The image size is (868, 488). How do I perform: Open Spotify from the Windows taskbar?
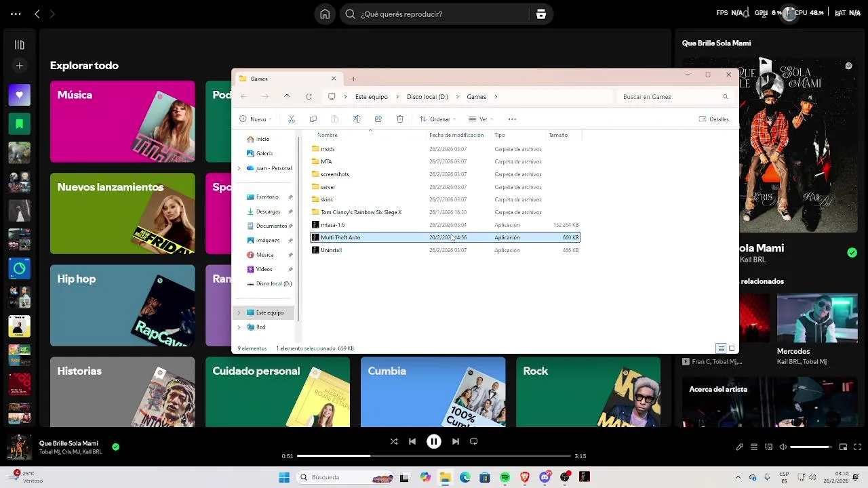[505, 478]
